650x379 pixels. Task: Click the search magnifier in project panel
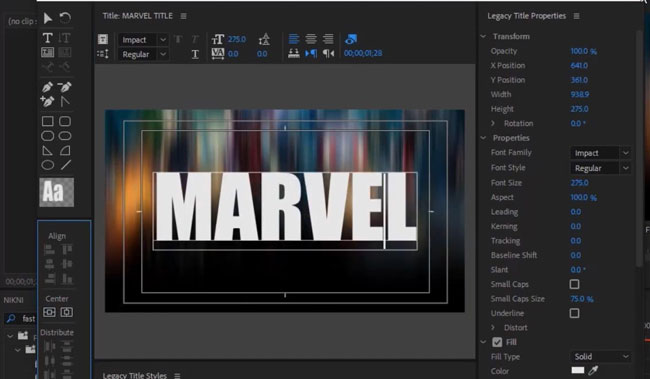[11, 318]
